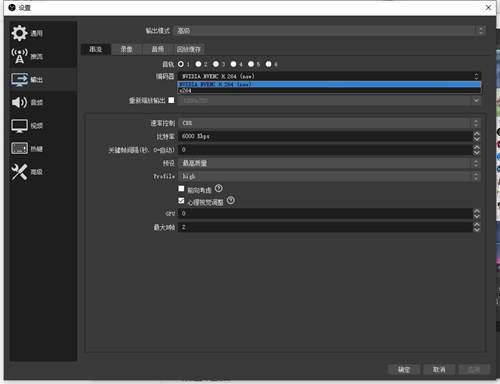Decrease Max B-frames with down arrow
This screenshot has height=384, width=500.
(x=477, y=230)
